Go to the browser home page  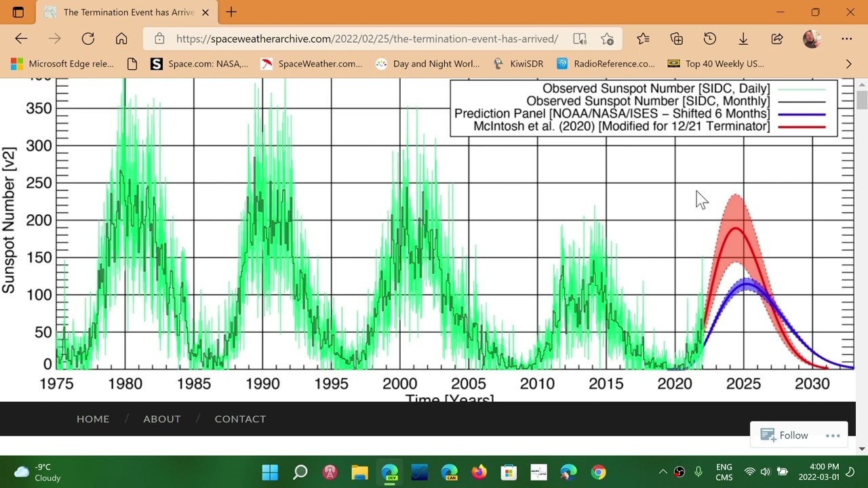coord(121,39)
